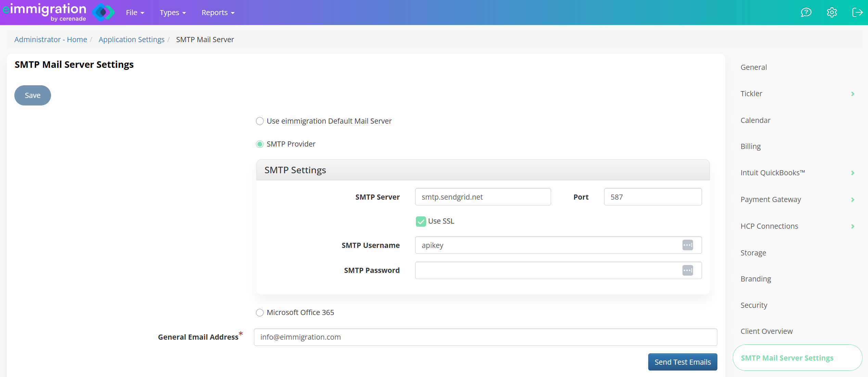The height and width of the screenshot is (377, 868).
Task: Expand the HCP Connections chevron
Action: point(853,226)
